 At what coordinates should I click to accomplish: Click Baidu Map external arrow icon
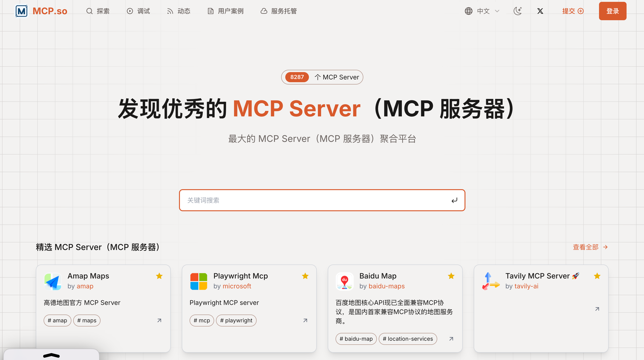(x=451, y=339)
